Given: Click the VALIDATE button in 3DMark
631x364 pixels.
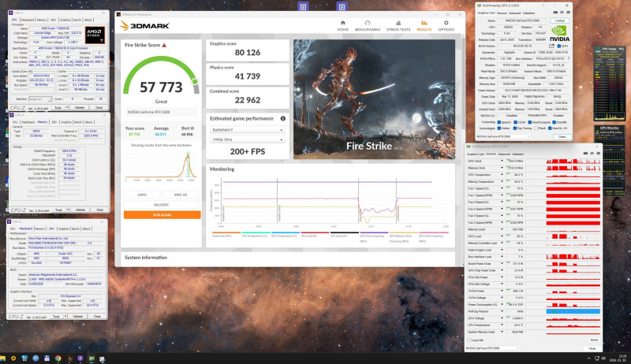Looking at the screenshot, I should (162, 205).
